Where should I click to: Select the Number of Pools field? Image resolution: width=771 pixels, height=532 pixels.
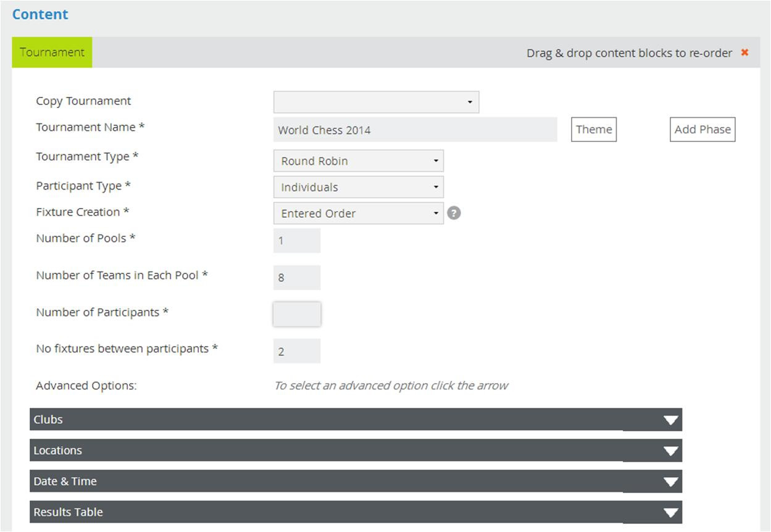coord(296,240)
